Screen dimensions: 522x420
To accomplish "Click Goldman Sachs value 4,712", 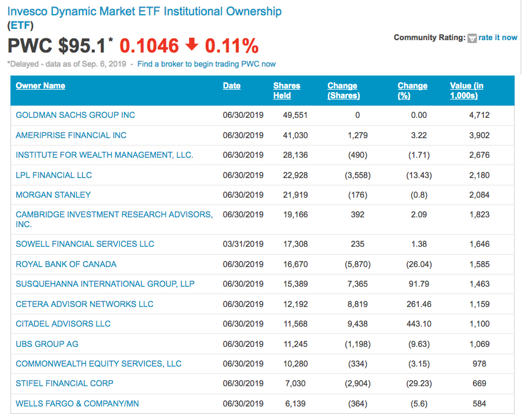I will tap(480, 115).
